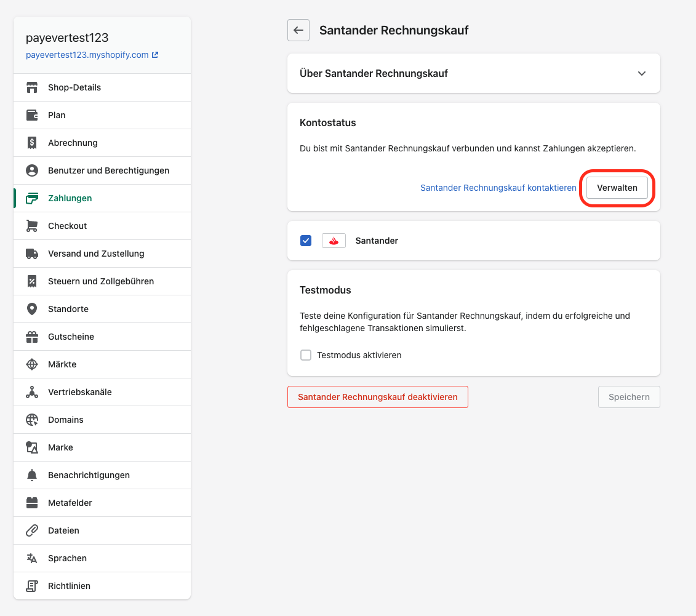
Task: Expand the Über Santander Rechnungskauf chevron
Action: coord(642,73)
